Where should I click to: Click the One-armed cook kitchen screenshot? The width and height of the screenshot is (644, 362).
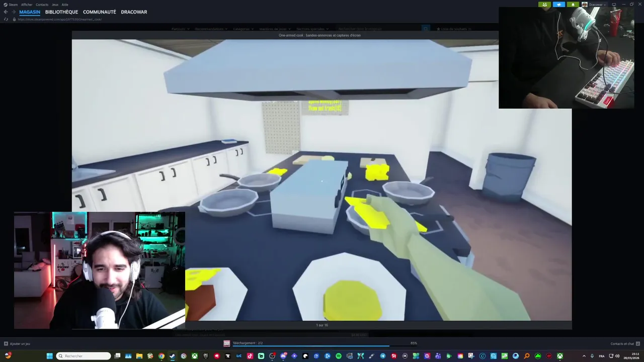point(321,180)
